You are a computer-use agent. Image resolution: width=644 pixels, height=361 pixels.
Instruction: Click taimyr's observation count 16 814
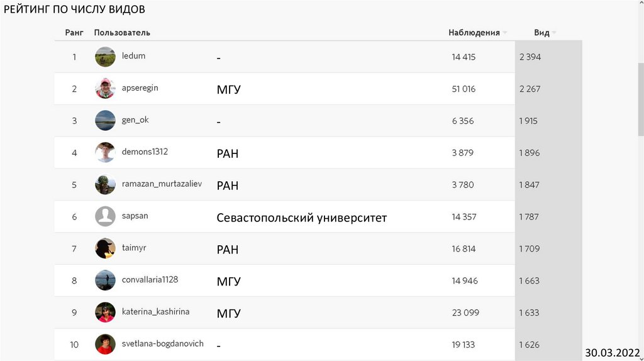coord(464,249)
